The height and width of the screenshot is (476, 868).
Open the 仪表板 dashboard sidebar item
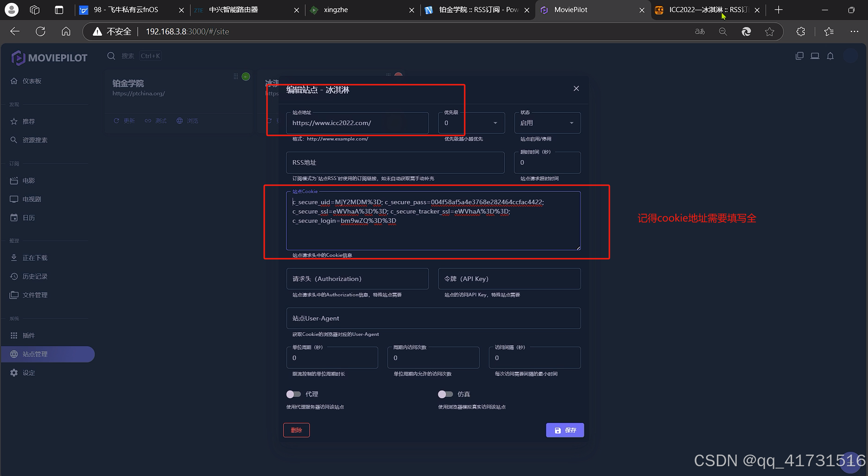click(x=26, y=81)
